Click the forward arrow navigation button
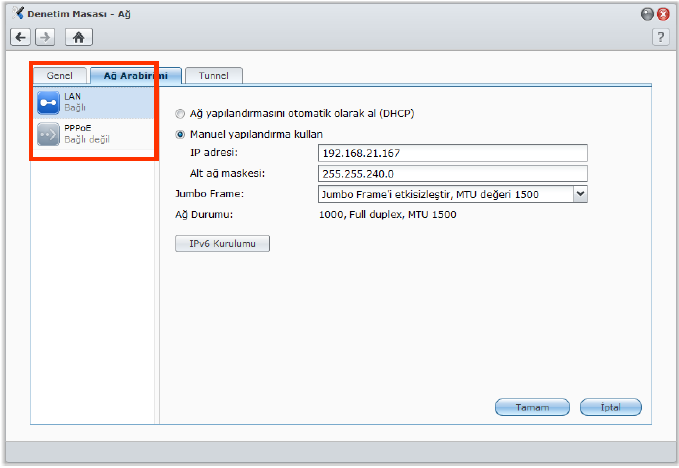 pos(45,37)
